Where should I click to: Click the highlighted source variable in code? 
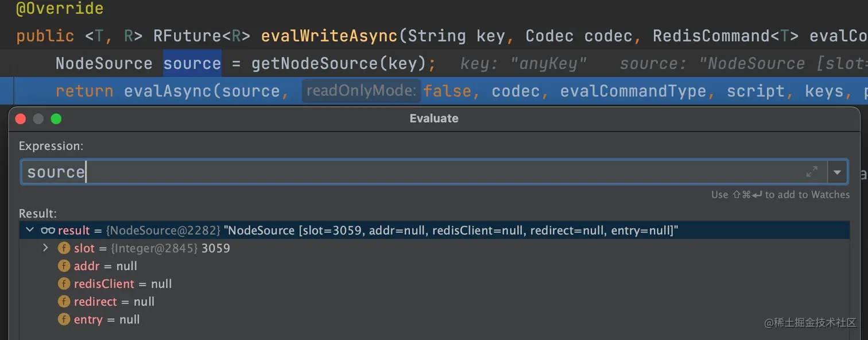coord(192,63)
